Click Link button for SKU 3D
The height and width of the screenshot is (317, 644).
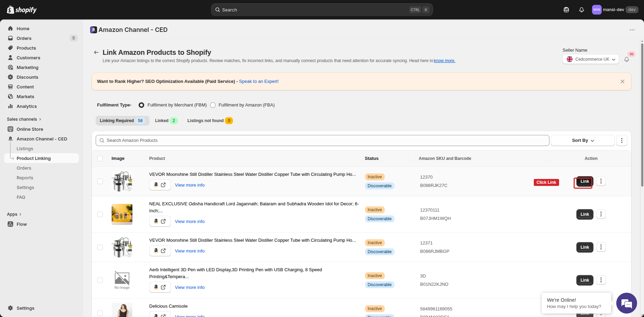585,280
